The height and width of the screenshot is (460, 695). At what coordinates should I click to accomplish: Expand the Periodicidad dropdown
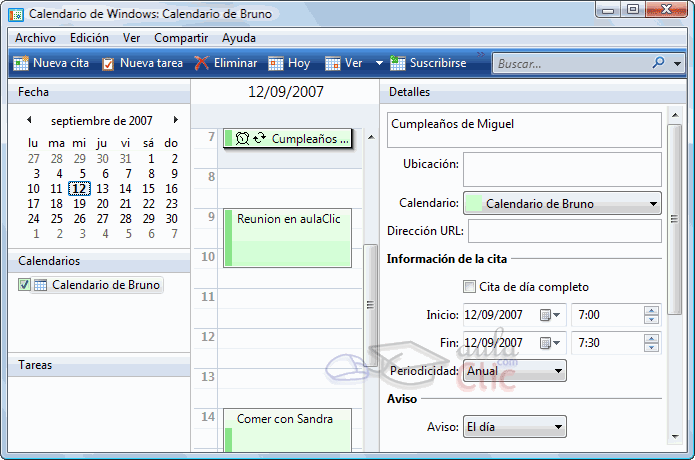(x=558, y=371)
